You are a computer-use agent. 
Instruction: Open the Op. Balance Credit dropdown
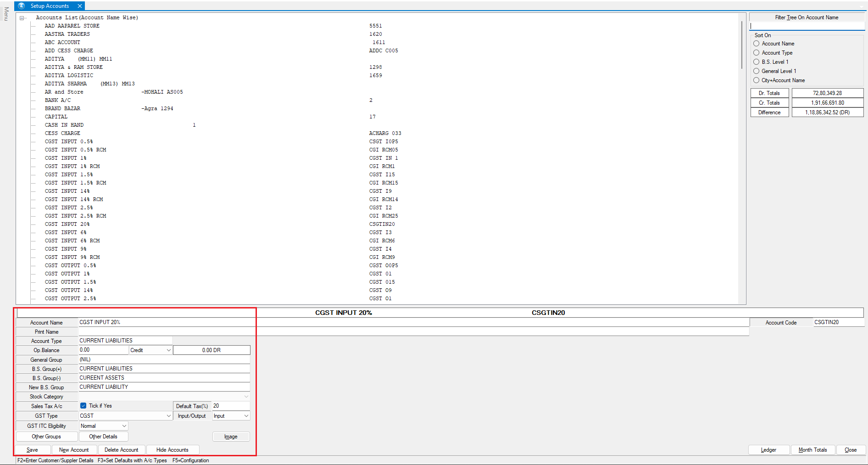[x=168, y=350]
